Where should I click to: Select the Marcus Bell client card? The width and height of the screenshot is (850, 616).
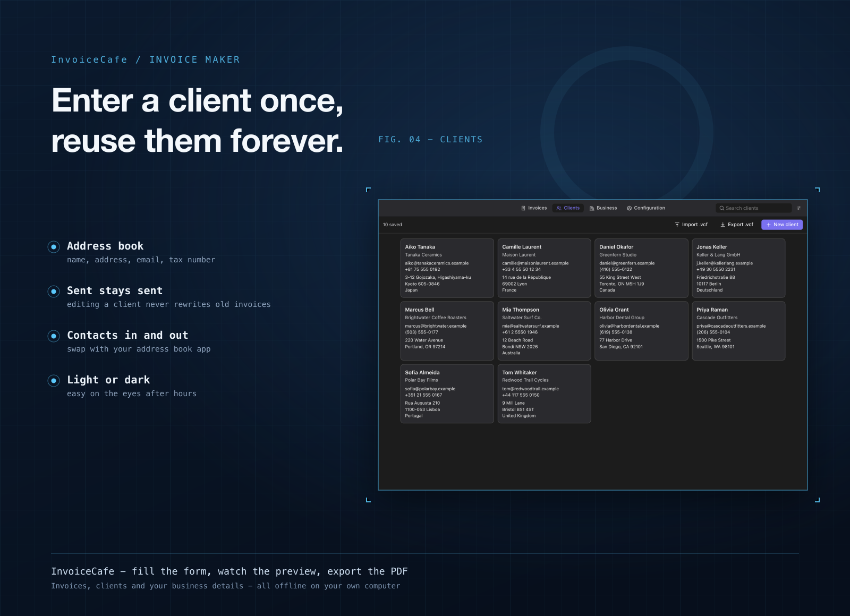[x=447, y=331]
